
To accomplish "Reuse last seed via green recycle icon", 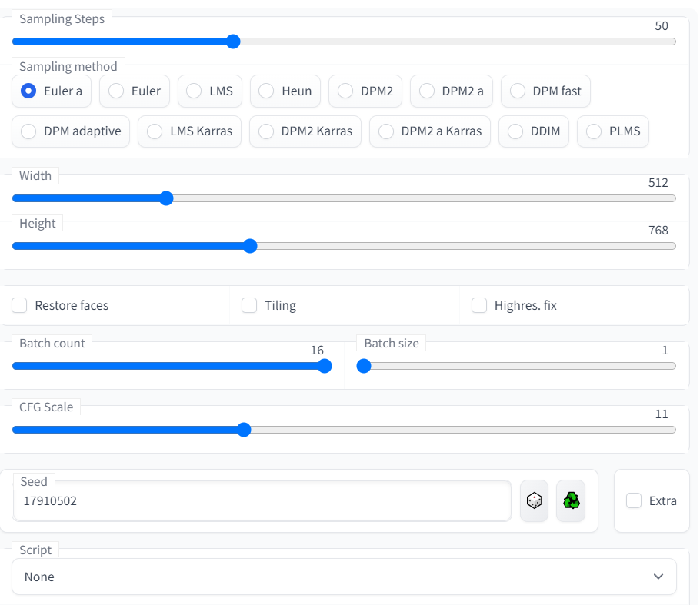I will click(x=571, y=500).
